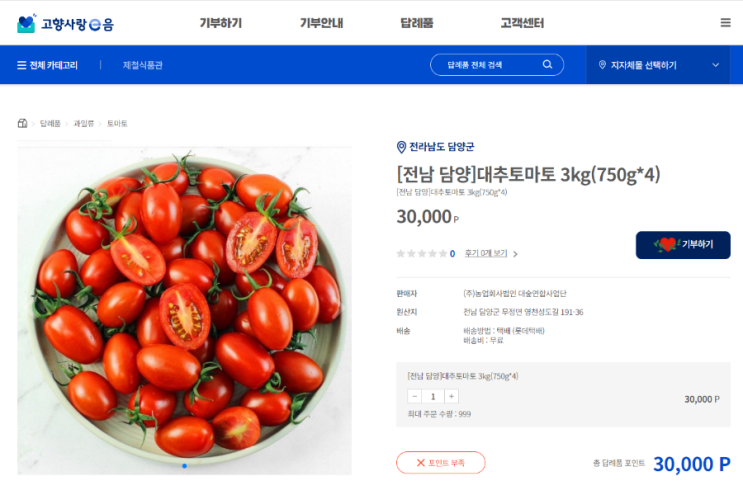Click the arrow next to 후기 0개 보기
Screen dimensions: 743x481
click(x=515, y=254)
